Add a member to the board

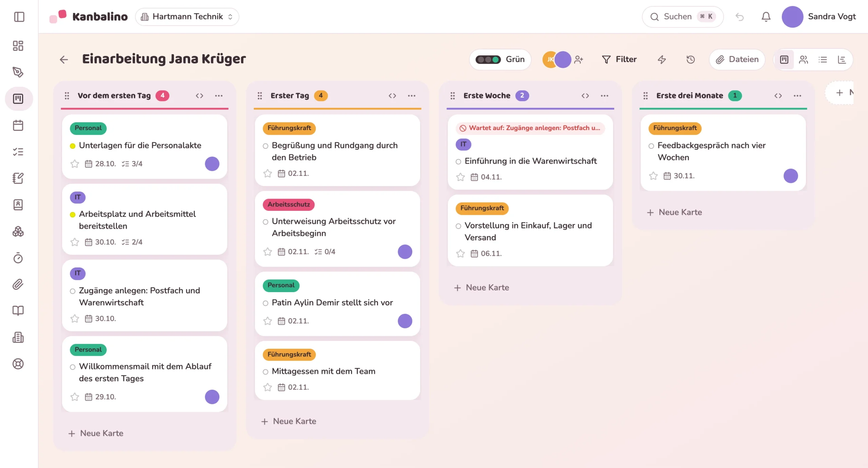point(579,60)
